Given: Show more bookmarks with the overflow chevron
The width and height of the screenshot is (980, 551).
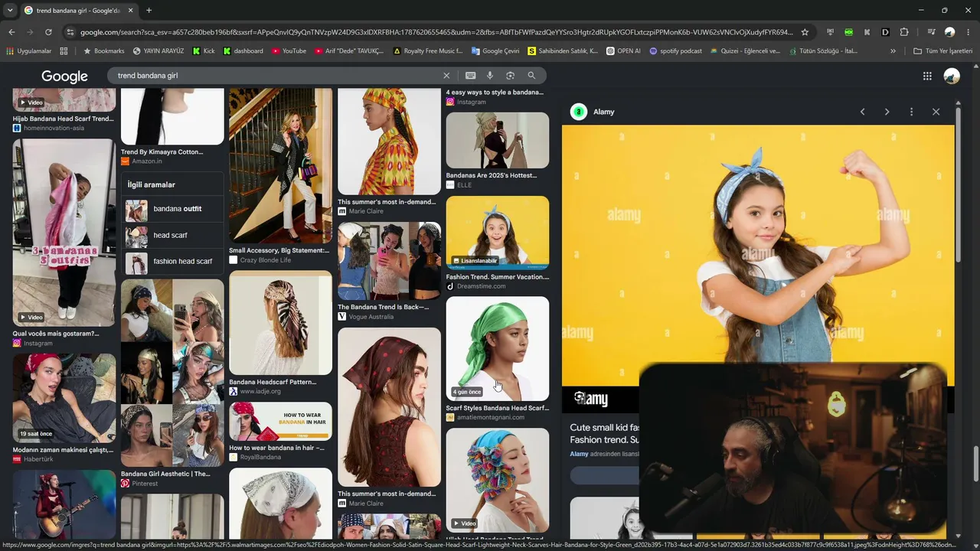Looking at the screenshot, I should [893, 51].
